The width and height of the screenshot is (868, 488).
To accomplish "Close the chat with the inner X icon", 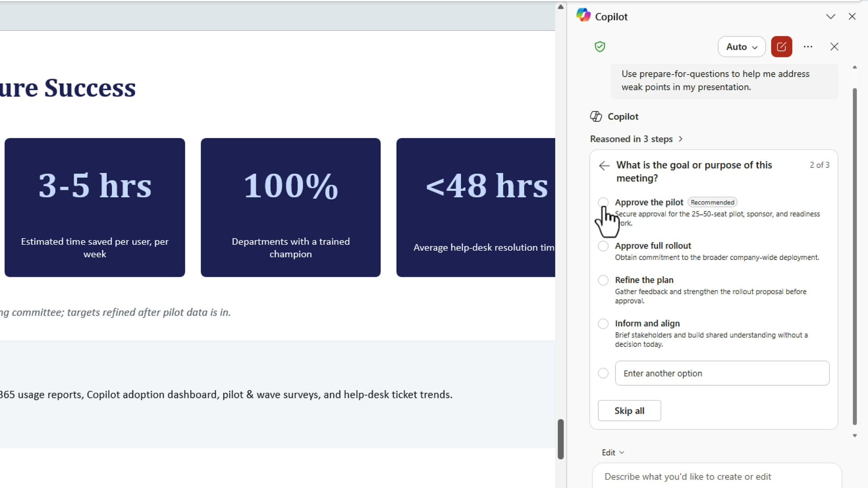I will click(835, 47).
